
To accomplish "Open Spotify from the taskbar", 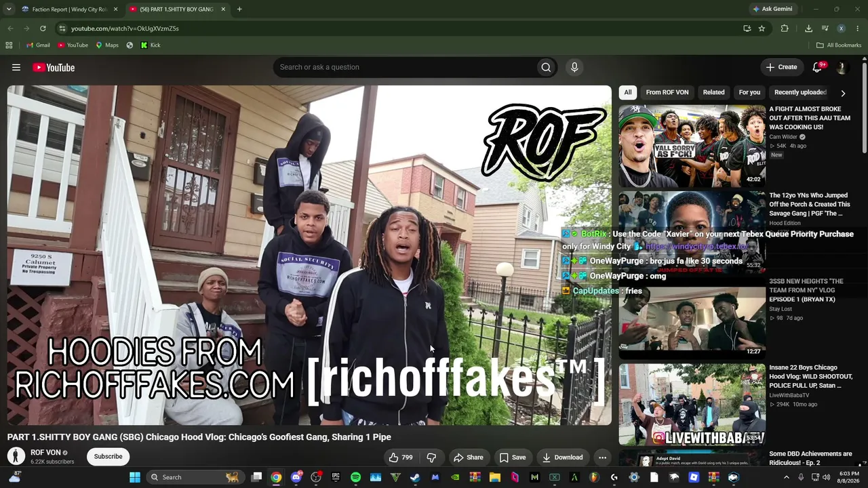I will coord(355,477).
